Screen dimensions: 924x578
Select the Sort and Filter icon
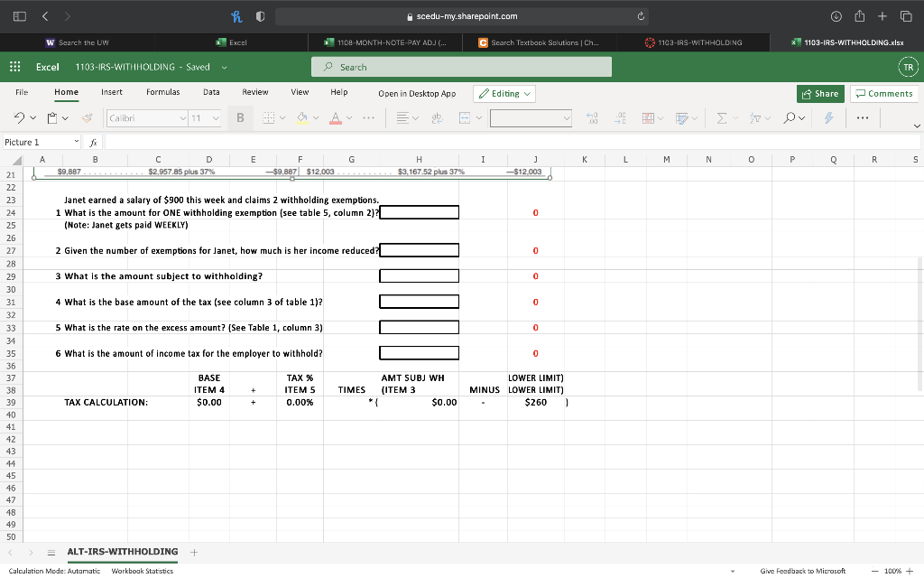pos(758,117)
